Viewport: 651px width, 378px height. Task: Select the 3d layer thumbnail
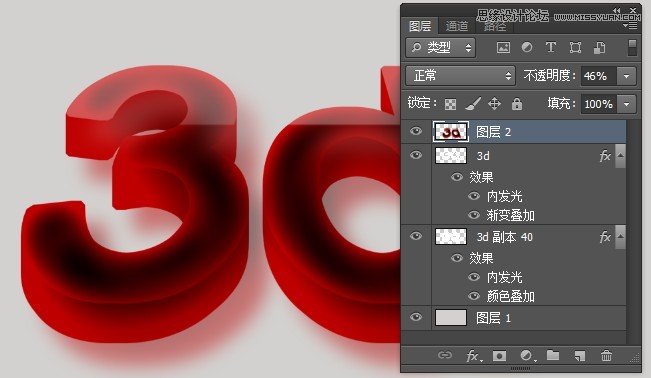tap(451, 156)
